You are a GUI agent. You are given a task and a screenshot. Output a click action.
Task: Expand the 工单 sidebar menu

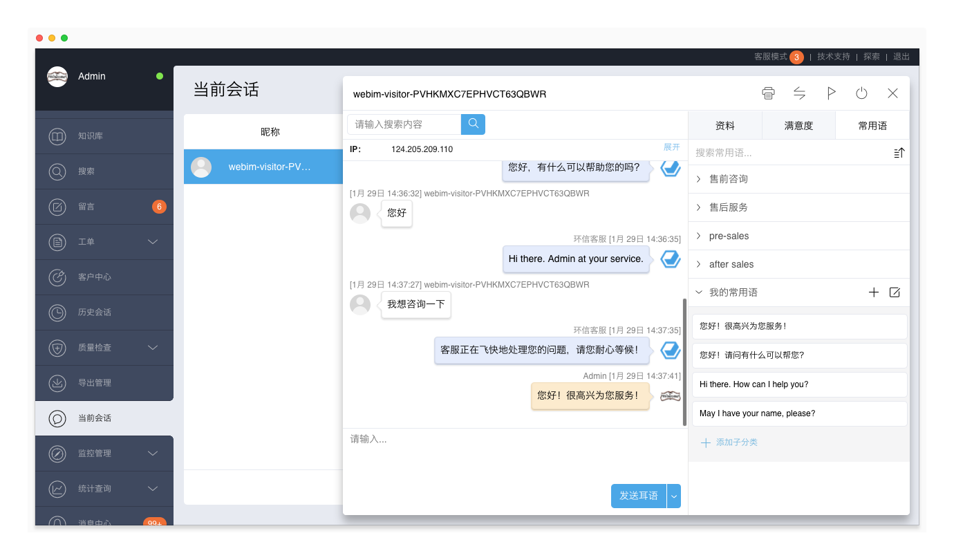coord(153,242)
